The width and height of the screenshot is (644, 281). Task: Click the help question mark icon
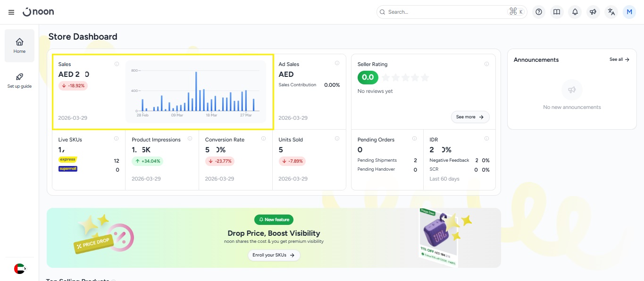click(x=539, y=12)
